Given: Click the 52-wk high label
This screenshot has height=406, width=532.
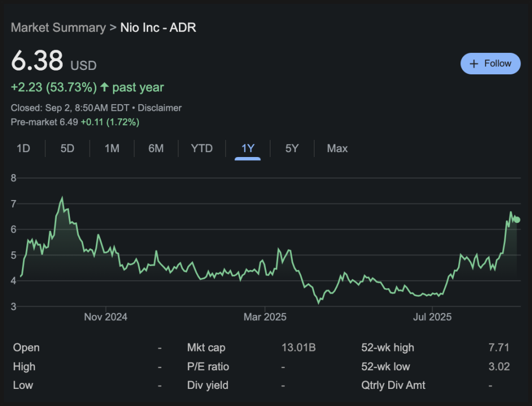Looking at the screenshot, I should click(388, 348).
